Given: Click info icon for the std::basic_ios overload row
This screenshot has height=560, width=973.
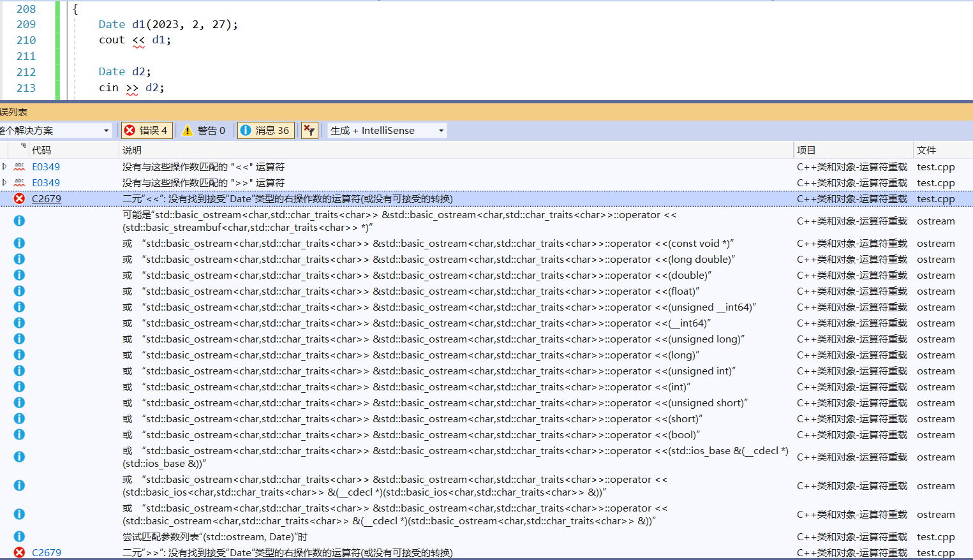Looking at the screenshot, I should click(20, 485).
